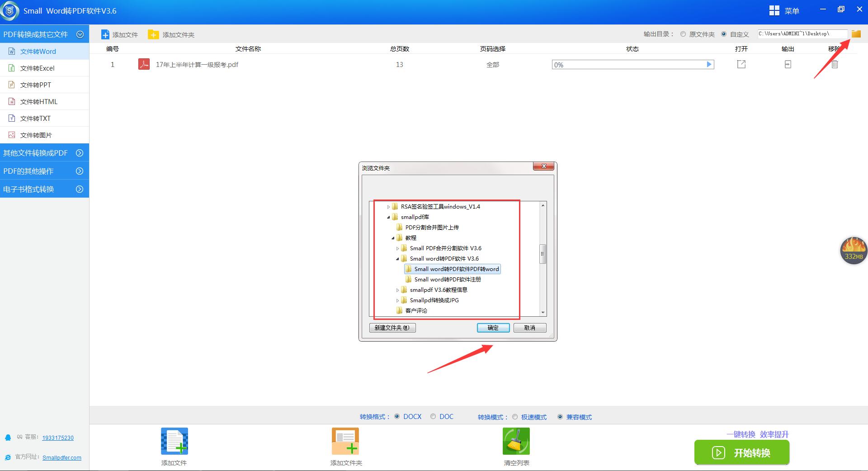Viewport: 868px width, 471px height.
Task: Select 文件转Word in sidebar
Action: pos(44,51)
